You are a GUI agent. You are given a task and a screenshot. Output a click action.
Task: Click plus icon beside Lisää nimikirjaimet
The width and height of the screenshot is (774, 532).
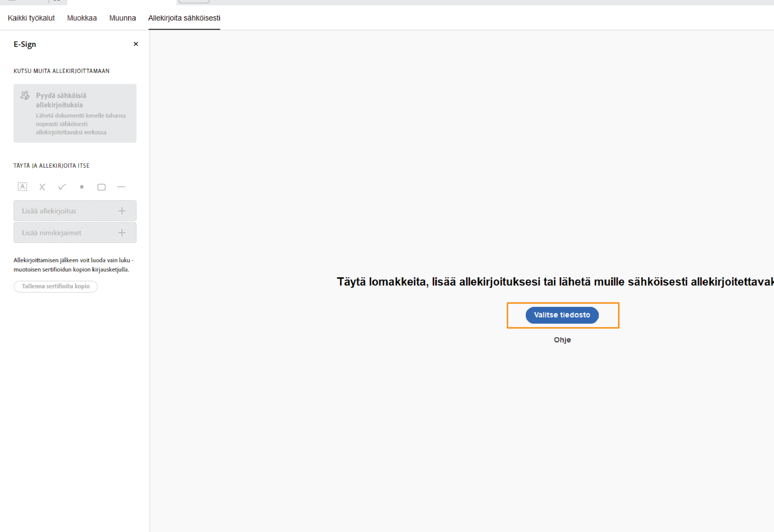pyautogui.click(x=122, y=233)
